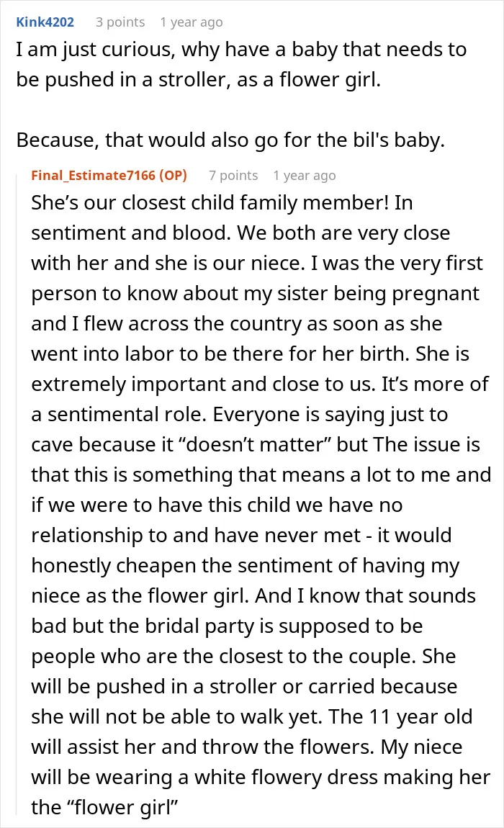Click the text 'She's our closest child family member!'
Viewport: 504px width, 828px height.
(210, 203)
